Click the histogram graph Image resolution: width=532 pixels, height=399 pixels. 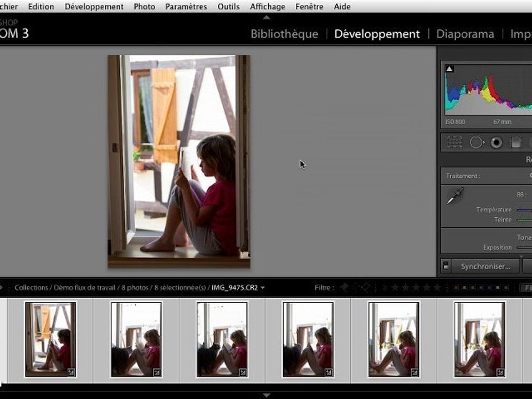point(488,90)
